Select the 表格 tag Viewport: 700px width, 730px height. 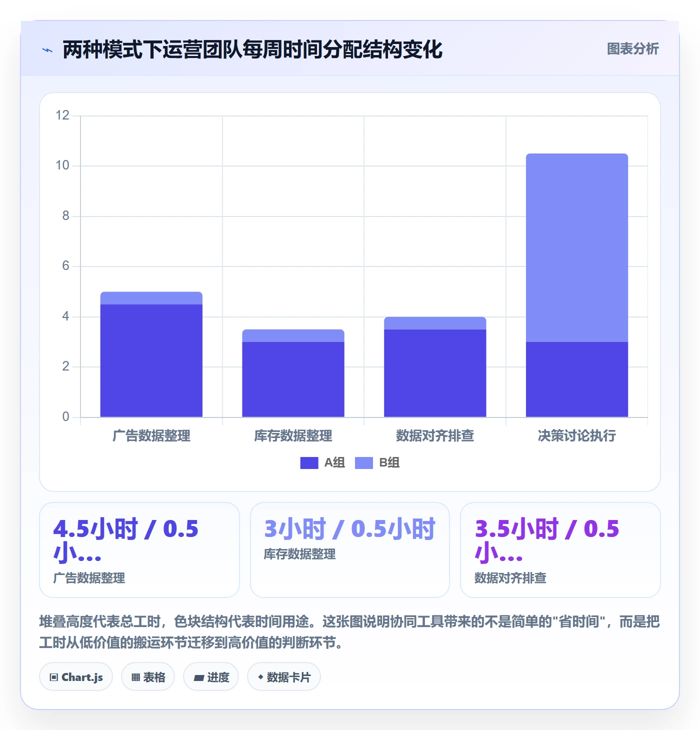point(148,677)
